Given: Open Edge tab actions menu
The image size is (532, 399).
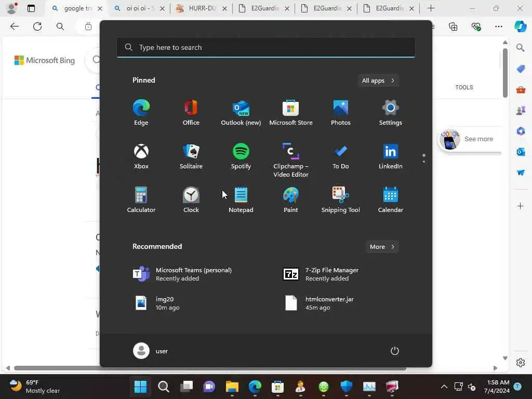Looking at the screenshot, I should tap(31, 8).
